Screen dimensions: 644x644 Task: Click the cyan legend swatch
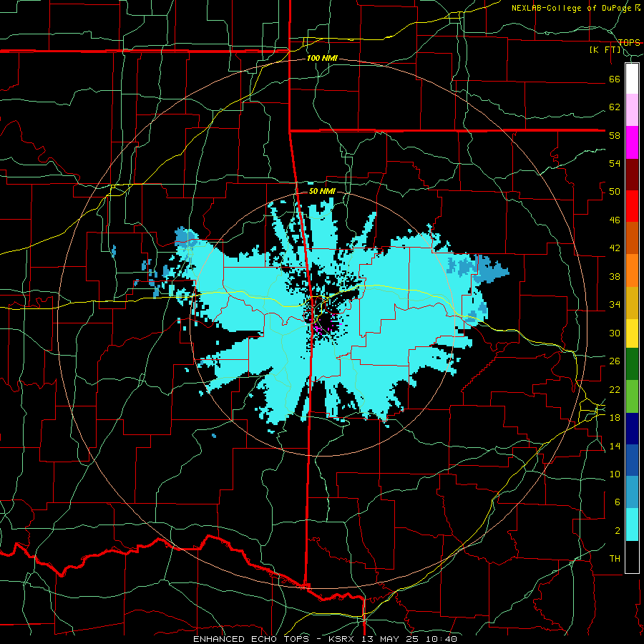pyautogui.click(x=632, y=525)
